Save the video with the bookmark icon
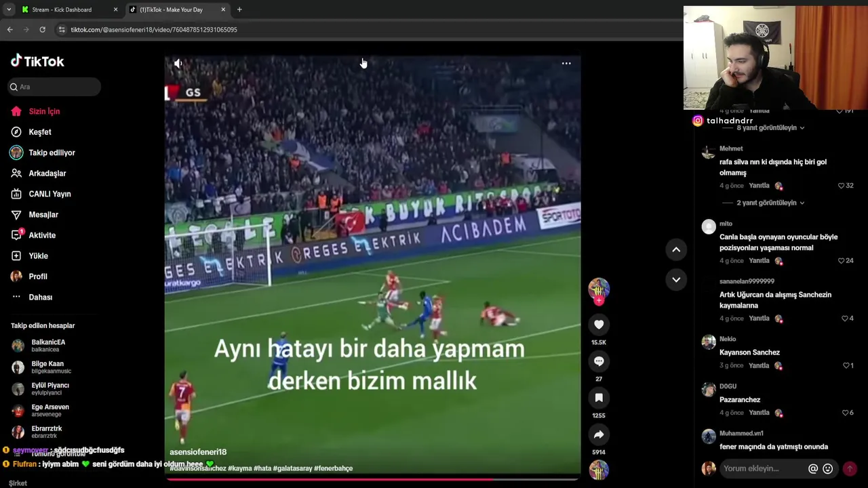The width and height of the screenshot is (868, 488). pyautogui.click(x=599, y=398)
